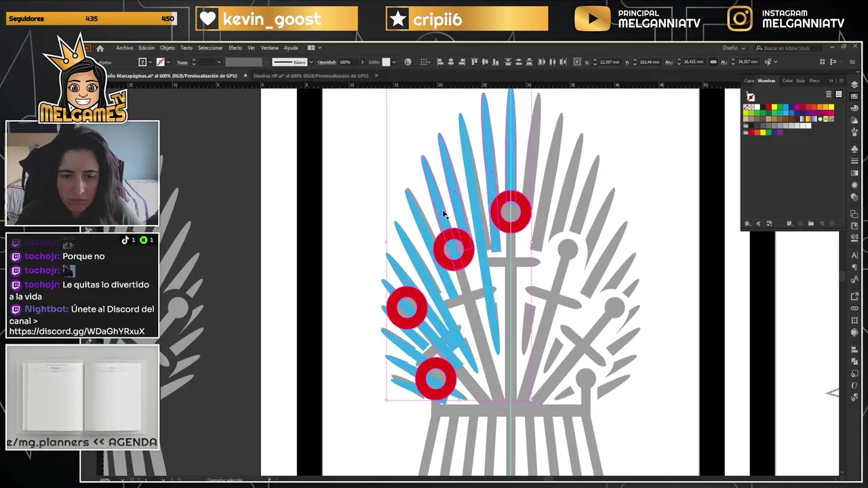868x488 pixels.
Task: Expand the Fill color dropdown arrow
Action: coord(151,62)
